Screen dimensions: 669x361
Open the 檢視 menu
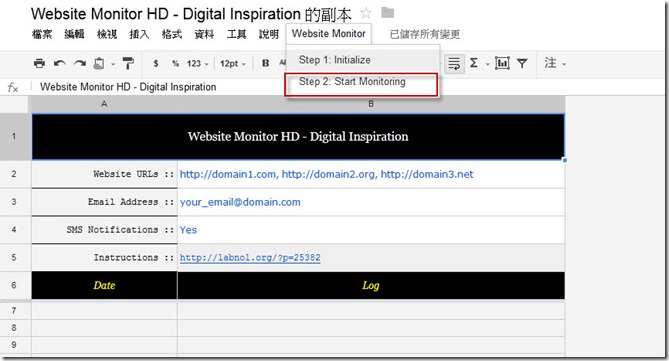point(107,34)
